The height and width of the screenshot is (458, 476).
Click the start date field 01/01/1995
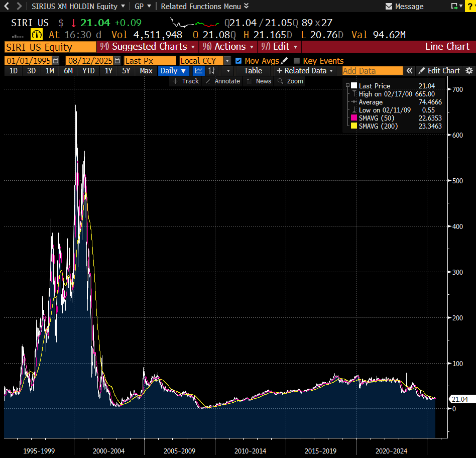(x=29, y=61)
